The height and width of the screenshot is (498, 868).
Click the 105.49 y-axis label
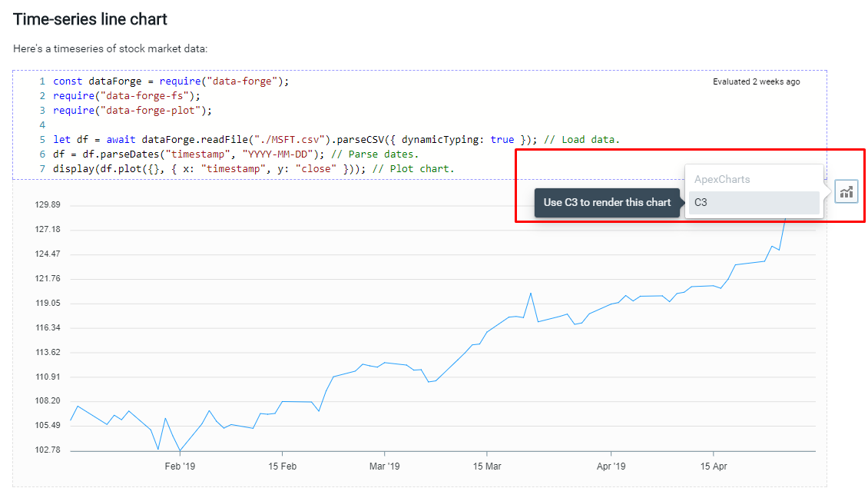[x=48, y=426]
